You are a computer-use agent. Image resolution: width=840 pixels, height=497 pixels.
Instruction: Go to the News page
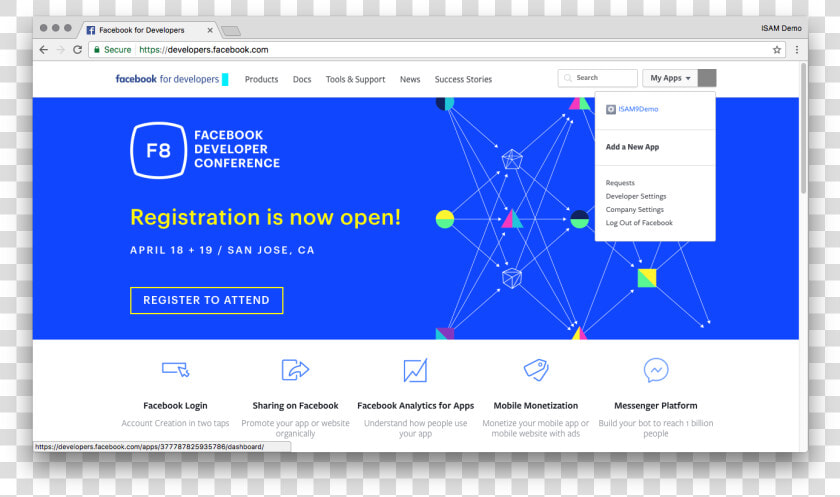[410, 79]
